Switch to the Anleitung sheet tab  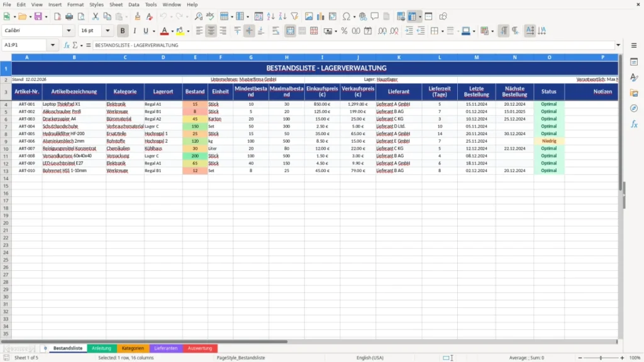101,348
